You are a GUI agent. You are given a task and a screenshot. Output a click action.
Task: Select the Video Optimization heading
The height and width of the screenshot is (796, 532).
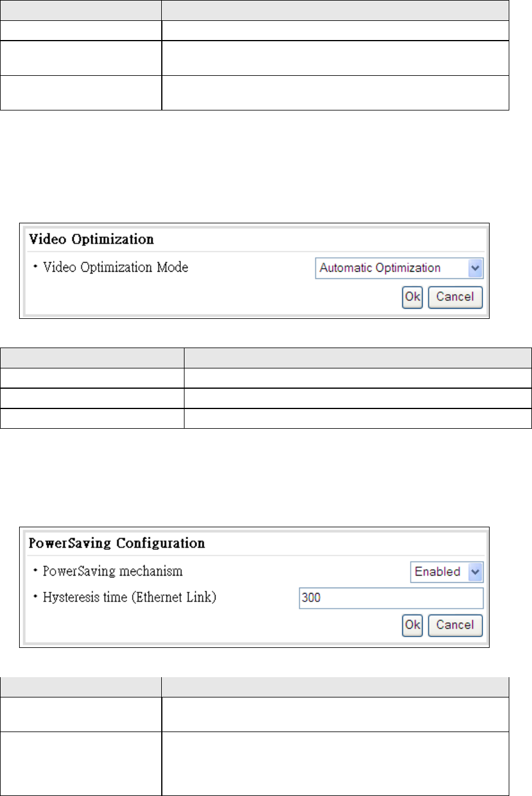tap(91, 239)
